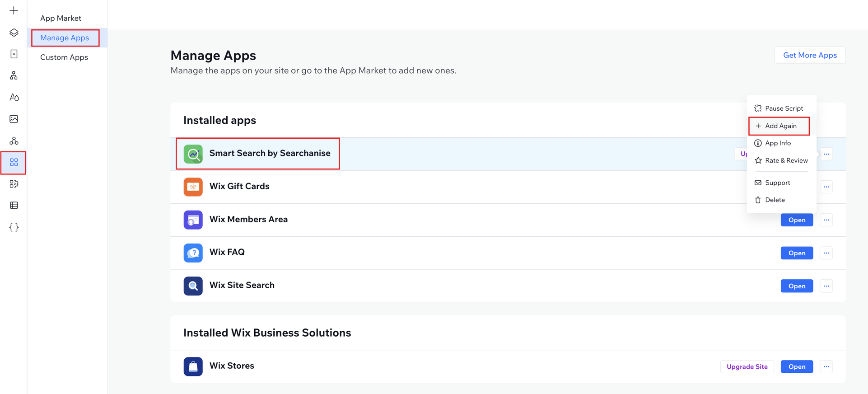This screenshot has width=868, height=394.
Task: Open Custom Apps in side panel
Action: pos(64,57)
